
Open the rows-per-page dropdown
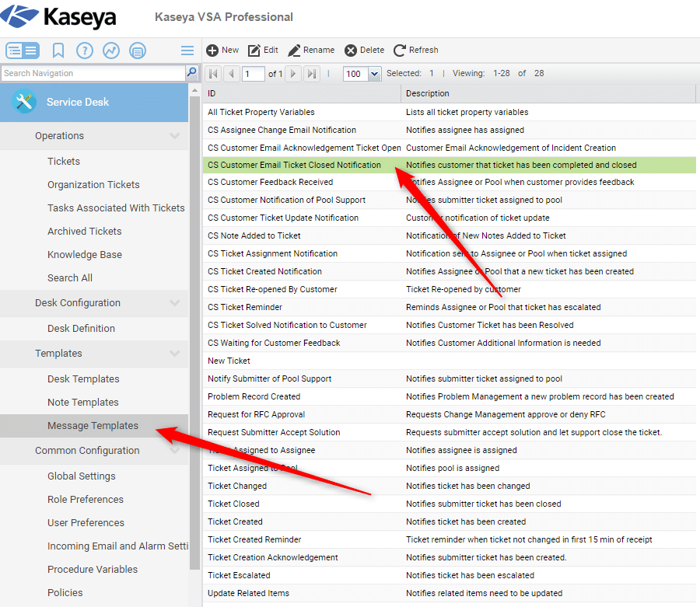pyautogui.click(x=375, y=74)
